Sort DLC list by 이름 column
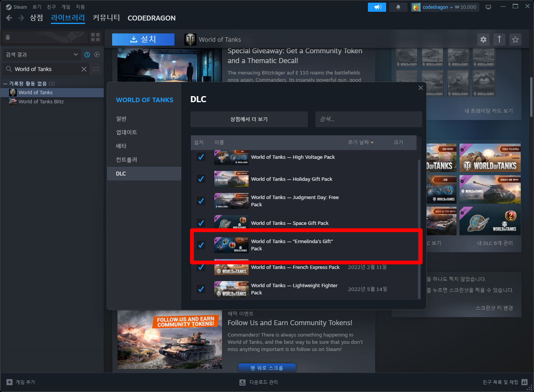534x392 pixels. click(219, 142)
